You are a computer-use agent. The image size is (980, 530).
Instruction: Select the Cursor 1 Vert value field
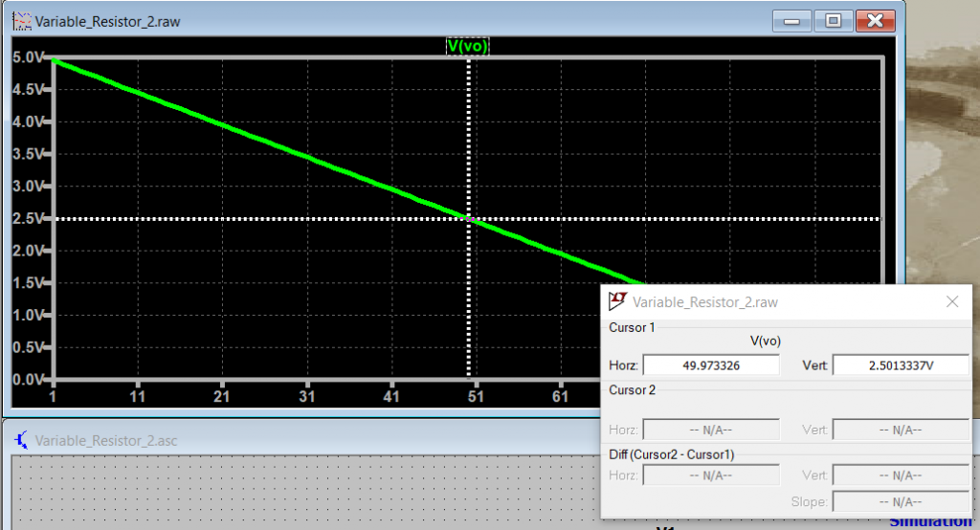pos(901,364)
